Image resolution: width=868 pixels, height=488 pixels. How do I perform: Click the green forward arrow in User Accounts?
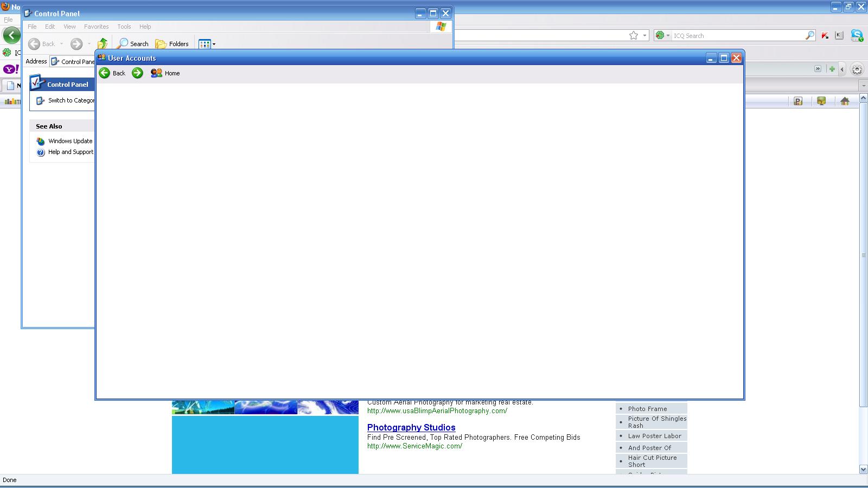(137, 73)
